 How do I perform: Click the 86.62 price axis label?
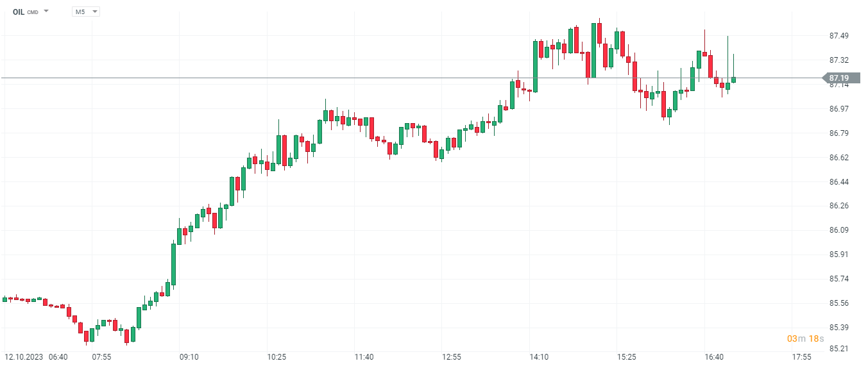coord(839,157)
